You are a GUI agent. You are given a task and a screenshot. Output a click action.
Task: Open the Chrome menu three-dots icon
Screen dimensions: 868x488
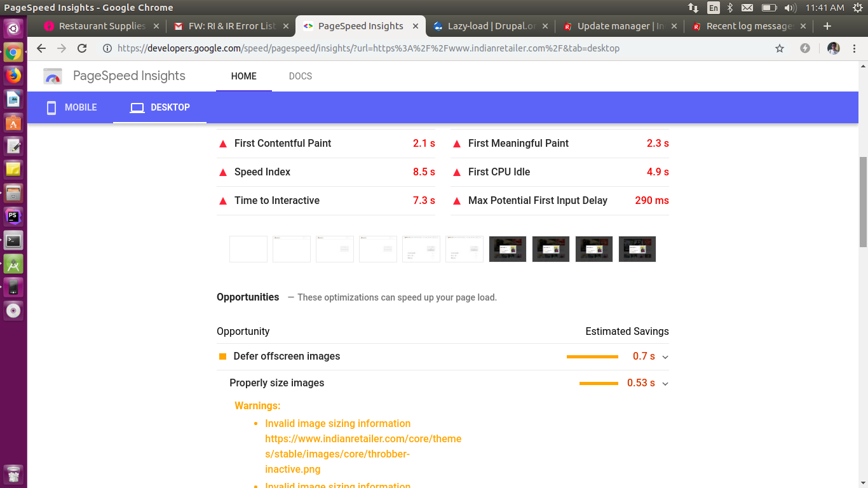(x=855, y=48)
